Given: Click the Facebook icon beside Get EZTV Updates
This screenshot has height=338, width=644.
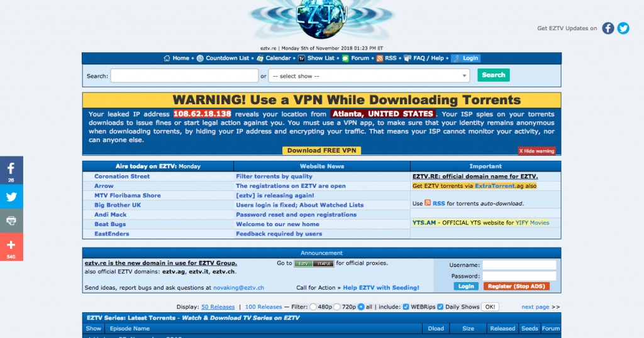Looking at the screenshot, I should click(608, 28).
